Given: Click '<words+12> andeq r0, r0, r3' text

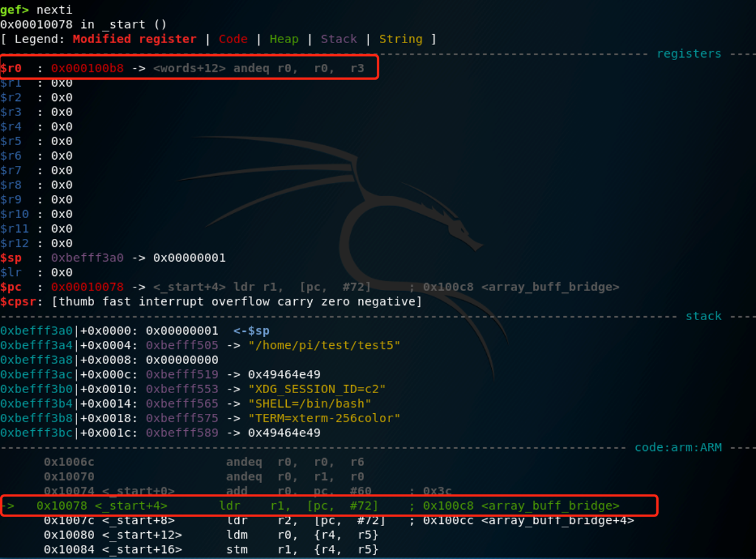Looking at the screenshot, I should [258, 68].
